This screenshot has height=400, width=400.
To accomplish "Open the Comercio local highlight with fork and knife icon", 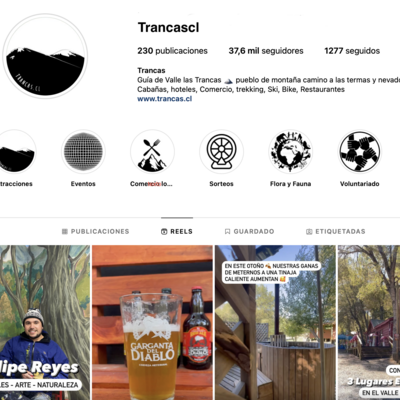I will tap(152, 152).
